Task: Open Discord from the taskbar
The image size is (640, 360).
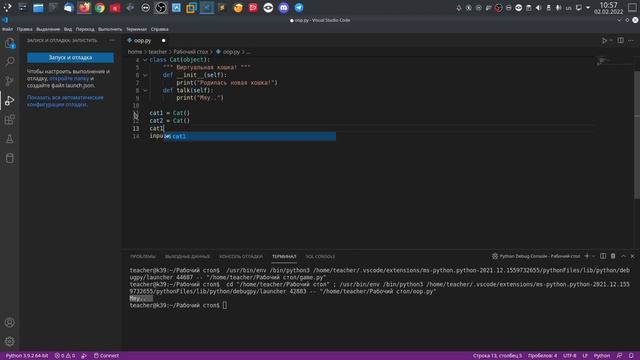Action: click(x=284, y=7)
